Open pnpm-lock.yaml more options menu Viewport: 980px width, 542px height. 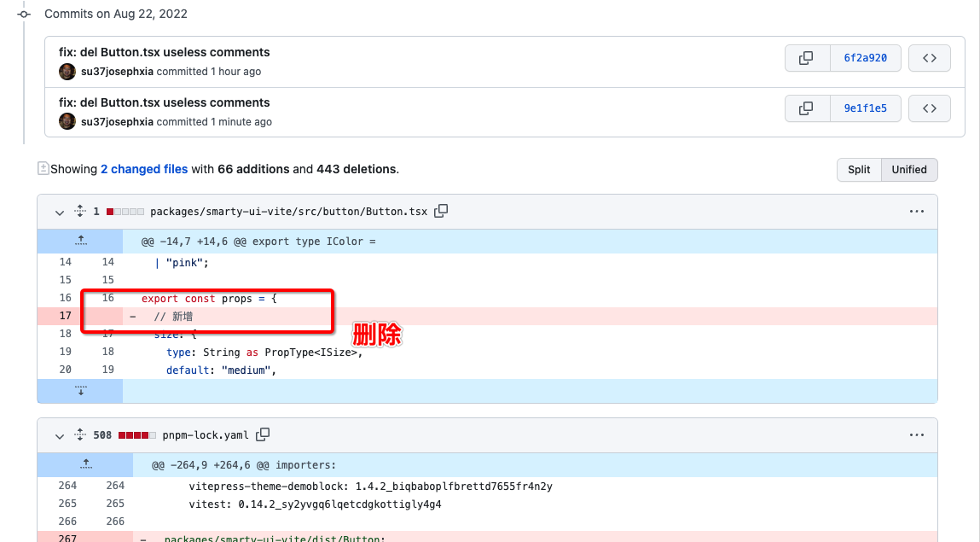tap(916, 434)
